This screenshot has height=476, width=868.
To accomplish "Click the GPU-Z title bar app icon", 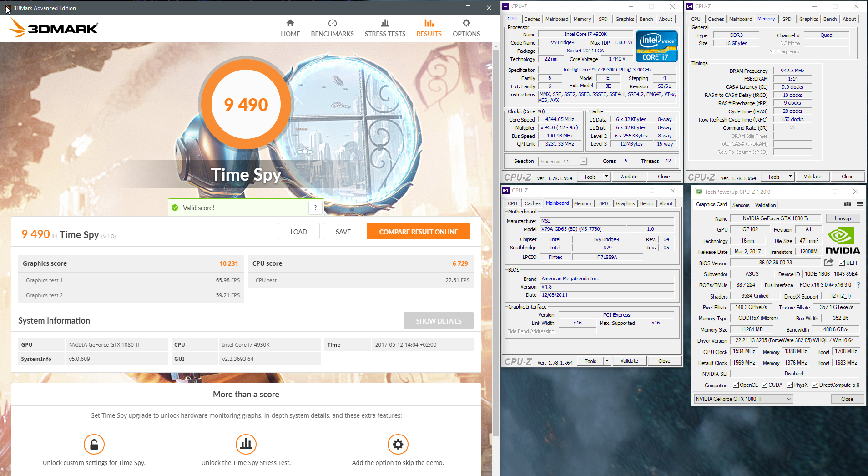I will 699,192.
